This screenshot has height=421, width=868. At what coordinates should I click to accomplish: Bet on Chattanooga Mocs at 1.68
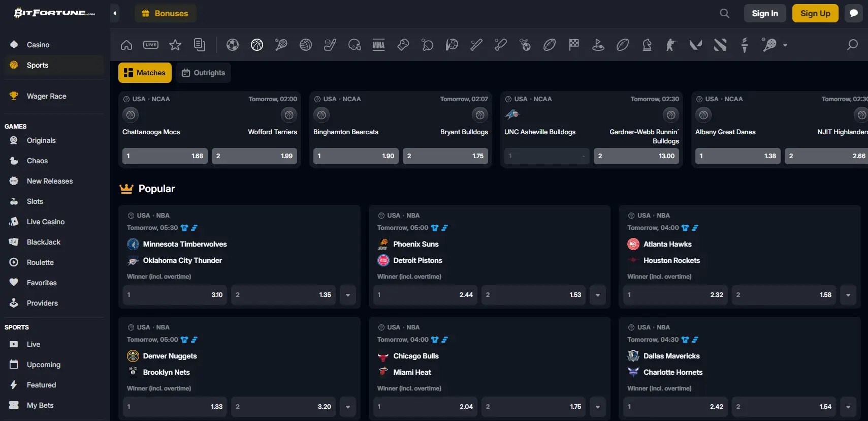[x=165, y=156]
